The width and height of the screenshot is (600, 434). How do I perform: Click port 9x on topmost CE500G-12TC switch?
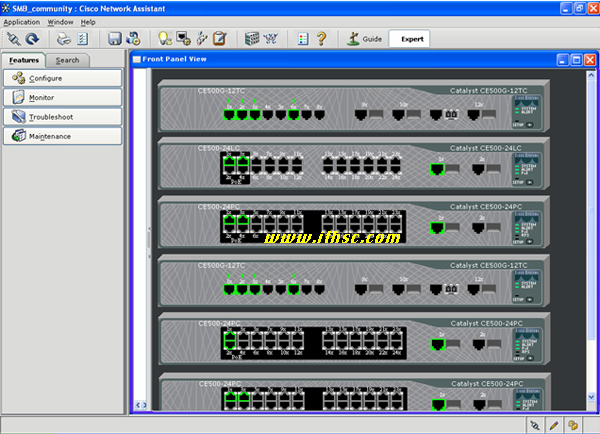(x=361, y=114)
